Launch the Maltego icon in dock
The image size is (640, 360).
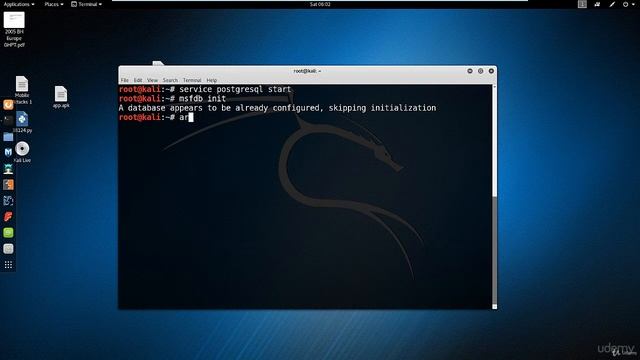click(x=8, y=200)
